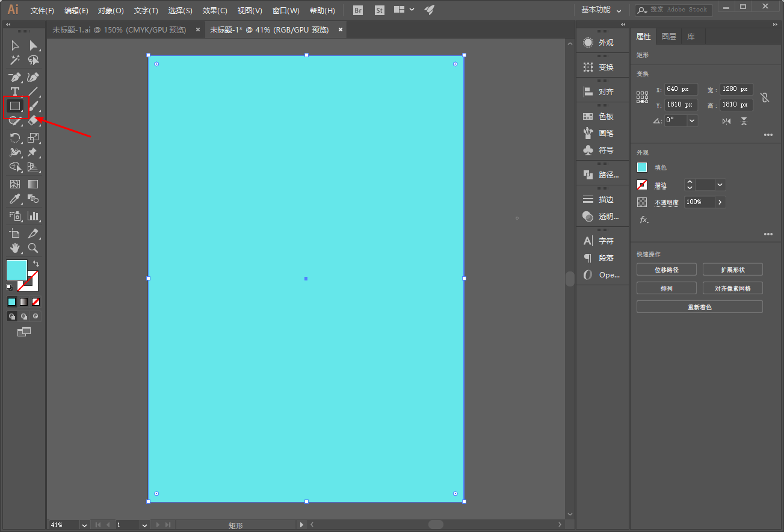Screen dimensions: 784x532
Task: Select the Zoom magnifier tool
Action: (34, 247)
